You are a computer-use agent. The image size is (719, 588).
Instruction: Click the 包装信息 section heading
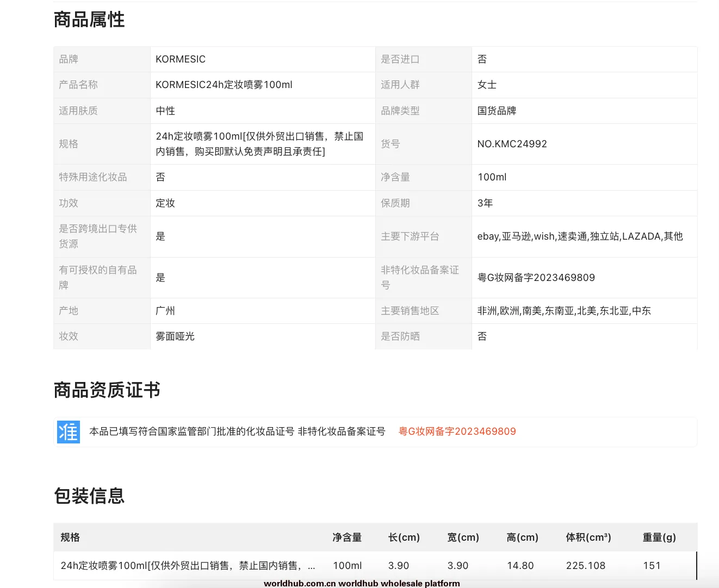coord(89,496)
